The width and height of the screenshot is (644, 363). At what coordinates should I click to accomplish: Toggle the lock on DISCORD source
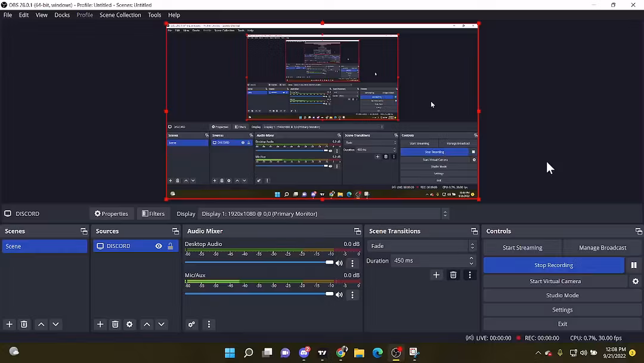[170, 246]
